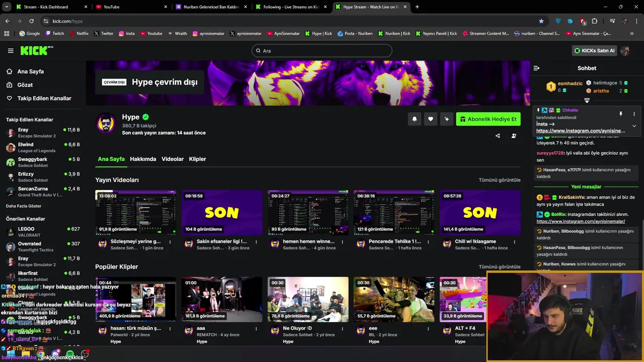Open BotRix's Instagram aynisinemalar link

pos(581,221)
